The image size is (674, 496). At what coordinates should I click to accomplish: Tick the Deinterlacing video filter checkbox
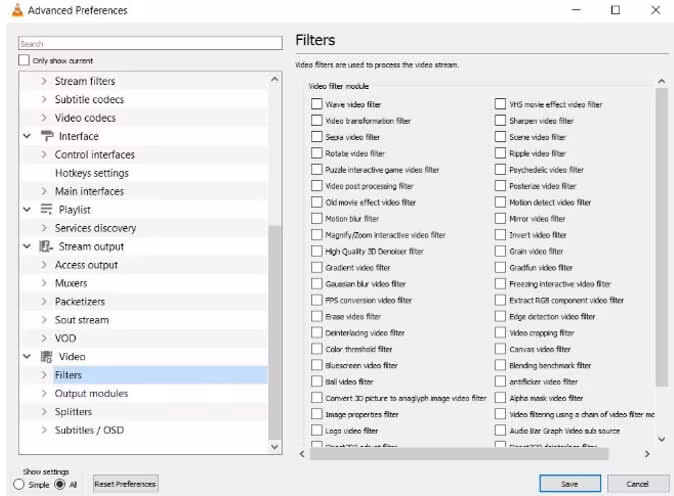(x=317, y=333)
